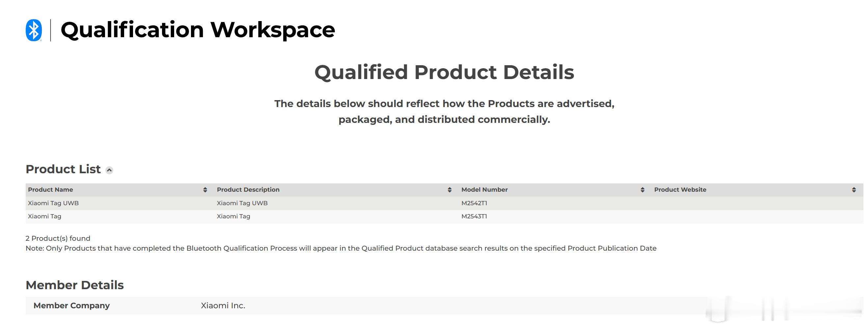Click the Member Company label
The width and height of the screenshot is (868, 331).
[71, 306]
